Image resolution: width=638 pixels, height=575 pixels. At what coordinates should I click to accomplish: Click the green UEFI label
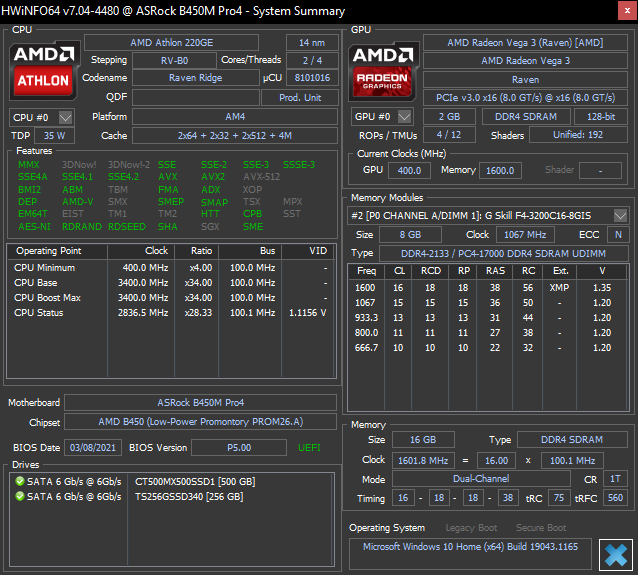click(x=309, y=447)
